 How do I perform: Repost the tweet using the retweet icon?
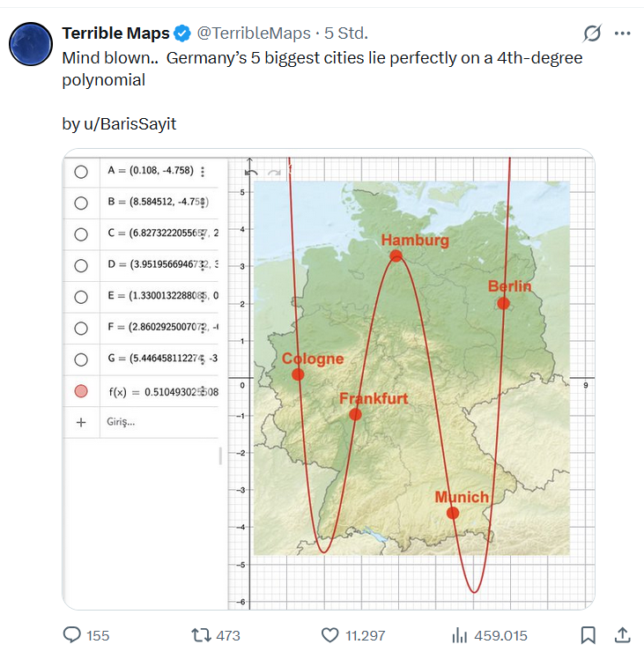[x=200, y=634]
